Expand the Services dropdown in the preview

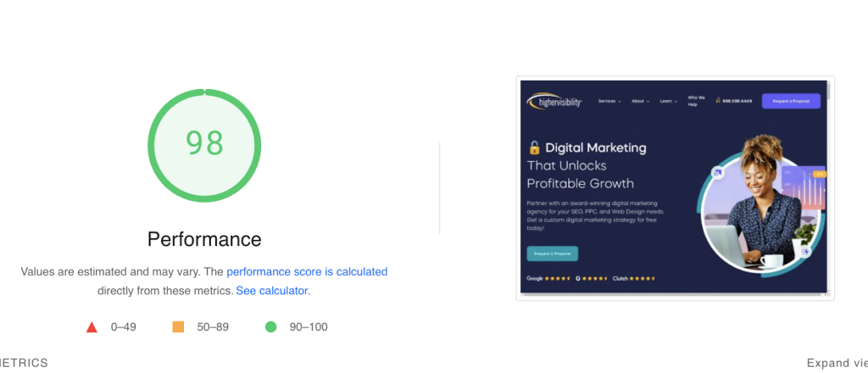point(609,101)
